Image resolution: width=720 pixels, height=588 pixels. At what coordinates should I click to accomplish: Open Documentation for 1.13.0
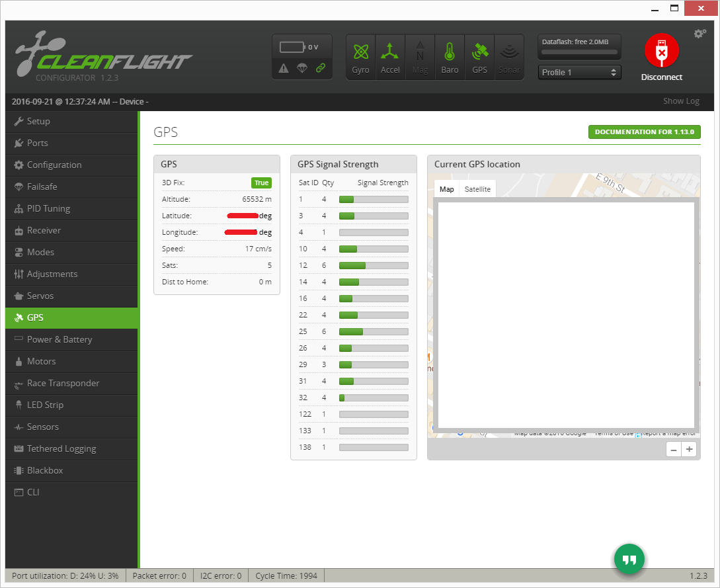tap(644, 132)
